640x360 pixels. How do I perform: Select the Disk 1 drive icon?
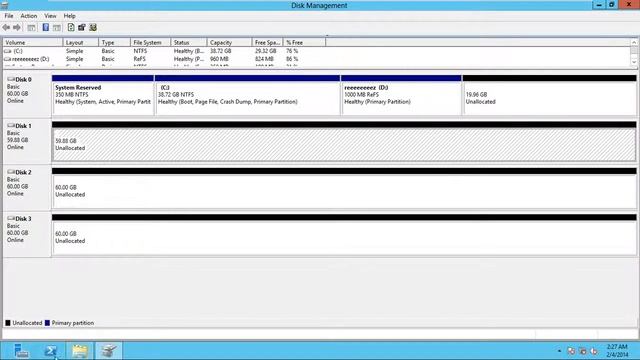(11, 126)
